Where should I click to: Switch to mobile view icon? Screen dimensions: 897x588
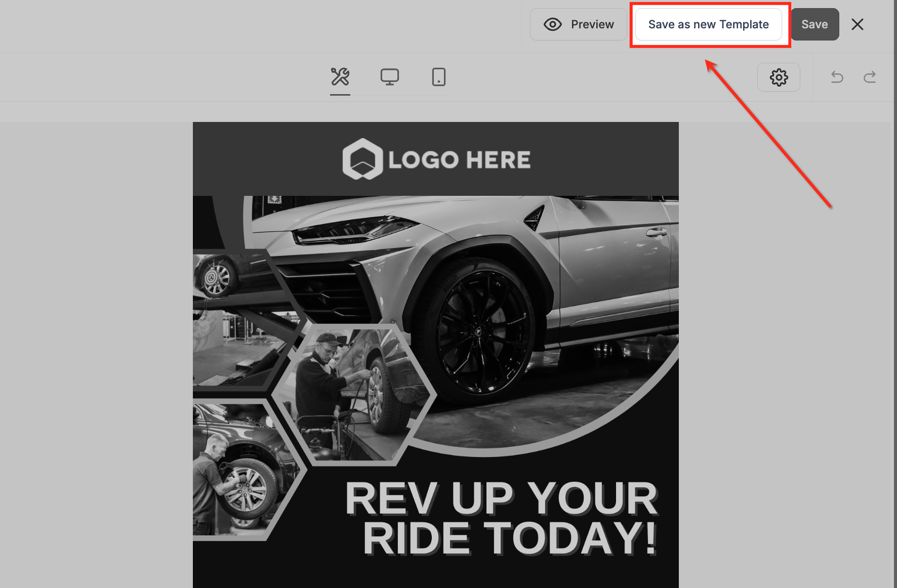click(438, 77)
